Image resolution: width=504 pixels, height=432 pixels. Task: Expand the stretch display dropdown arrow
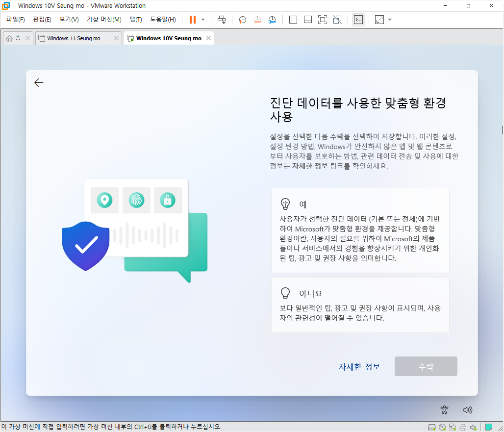click(390, 20)
